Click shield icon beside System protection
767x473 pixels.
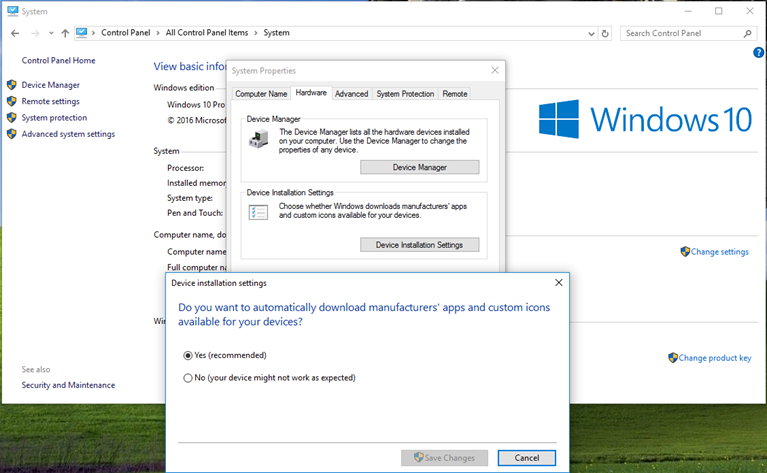click(x=12, y=117)
